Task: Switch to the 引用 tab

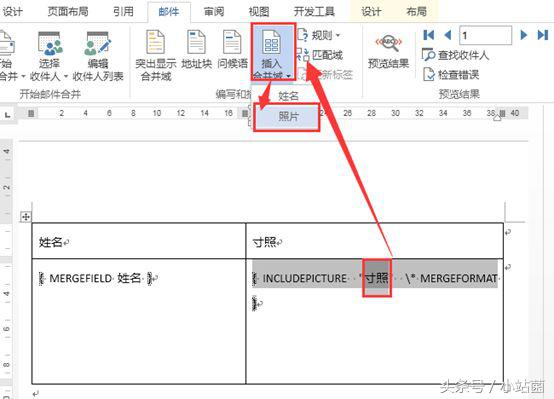Action: point(123,12)
